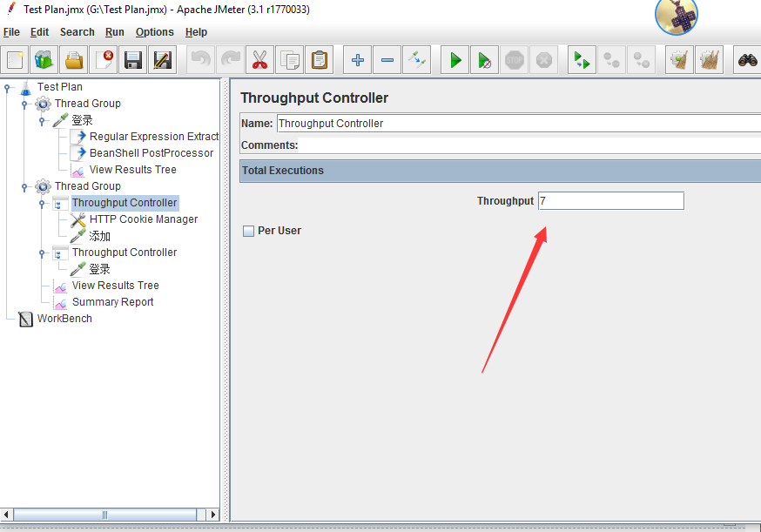Collapse the second Thread Group node
The width and height of the screenshot is (761, 532).
click(24, 187)
